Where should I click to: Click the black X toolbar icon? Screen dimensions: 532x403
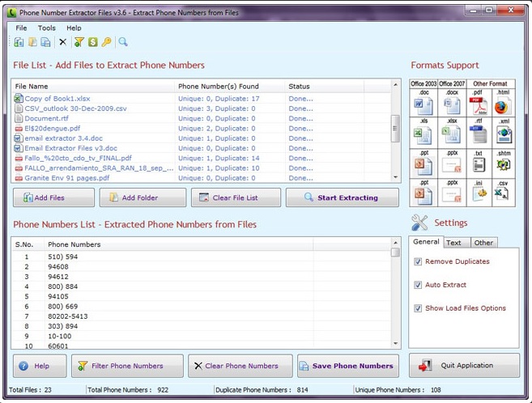pyautogui.click(x=62, y=42)
